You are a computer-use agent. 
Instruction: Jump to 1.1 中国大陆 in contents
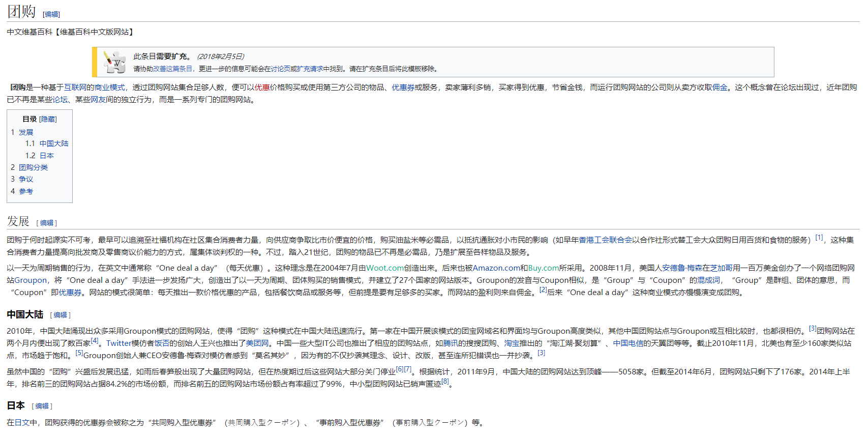(x=53, y=144)
